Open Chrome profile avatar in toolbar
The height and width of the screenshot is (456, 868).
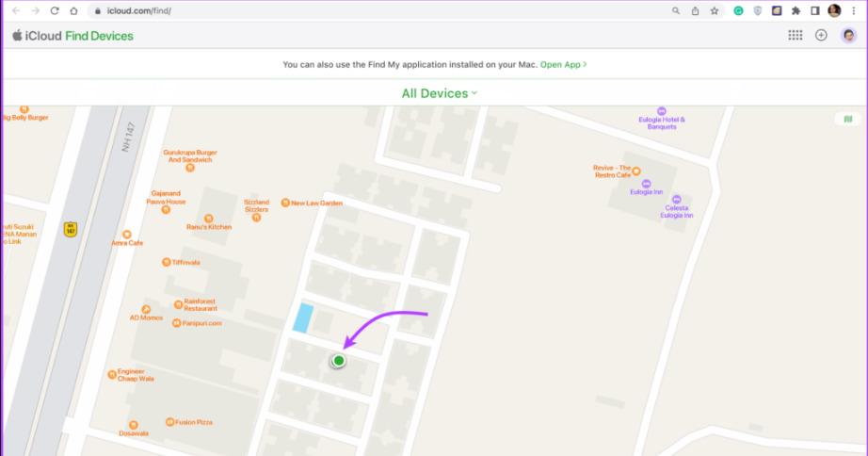click(834, 10)
